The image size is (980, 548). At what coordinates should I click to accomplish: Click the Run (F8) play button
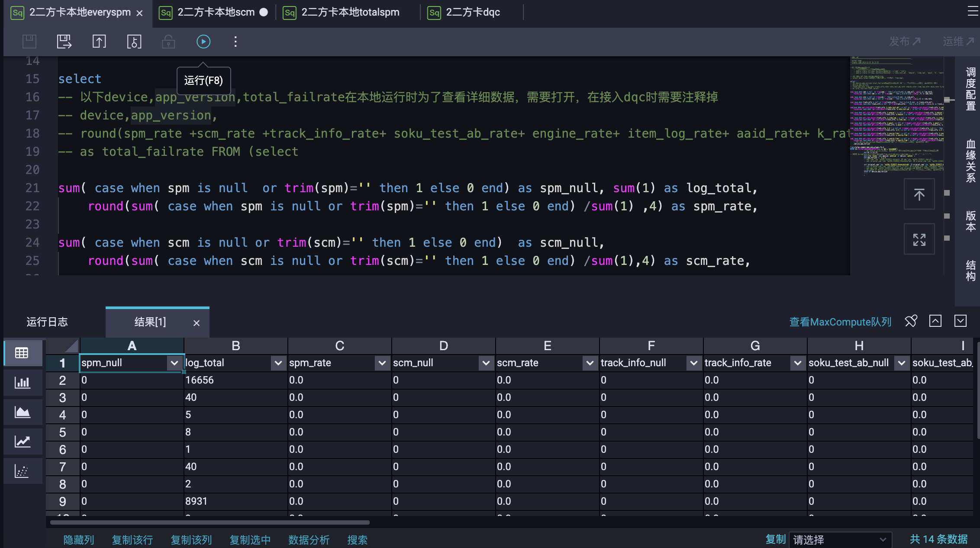pyautogui.click(x=203, y=42)
